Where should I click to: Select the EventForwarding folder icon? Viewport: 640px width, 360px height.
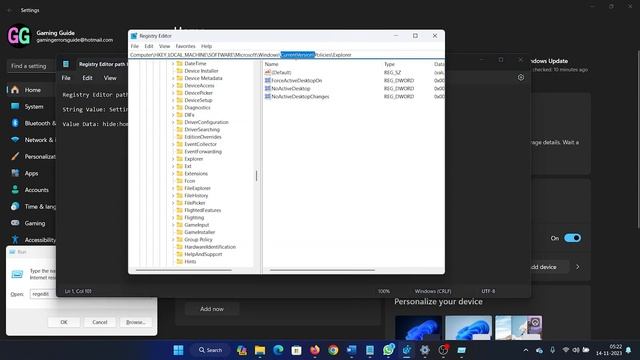[x=180, y=152]
